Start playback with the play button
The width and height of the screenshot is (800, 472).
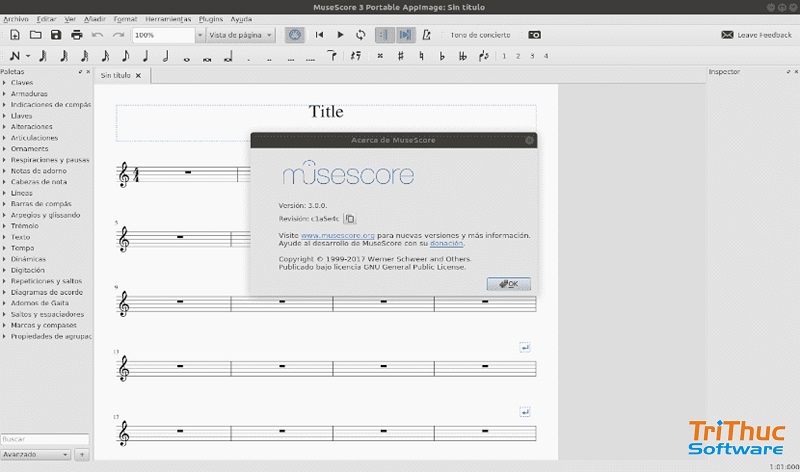coord(340,35)
